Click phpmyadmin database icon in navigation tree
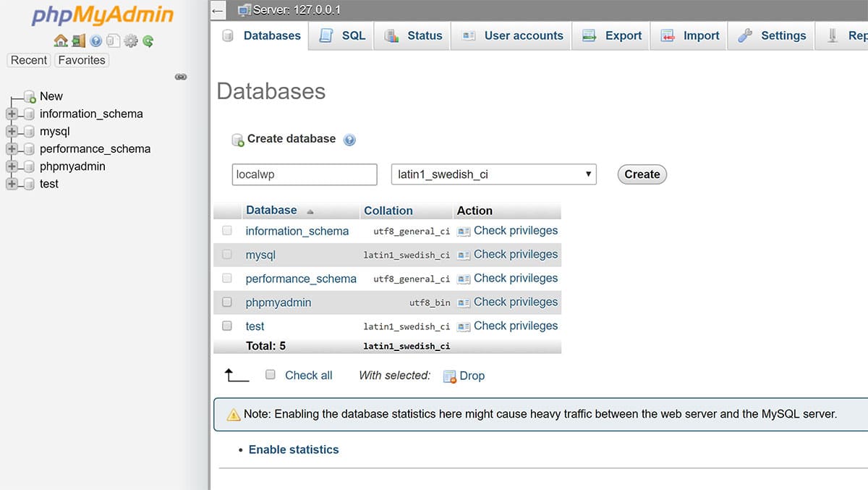 click(x=29, y=166)
